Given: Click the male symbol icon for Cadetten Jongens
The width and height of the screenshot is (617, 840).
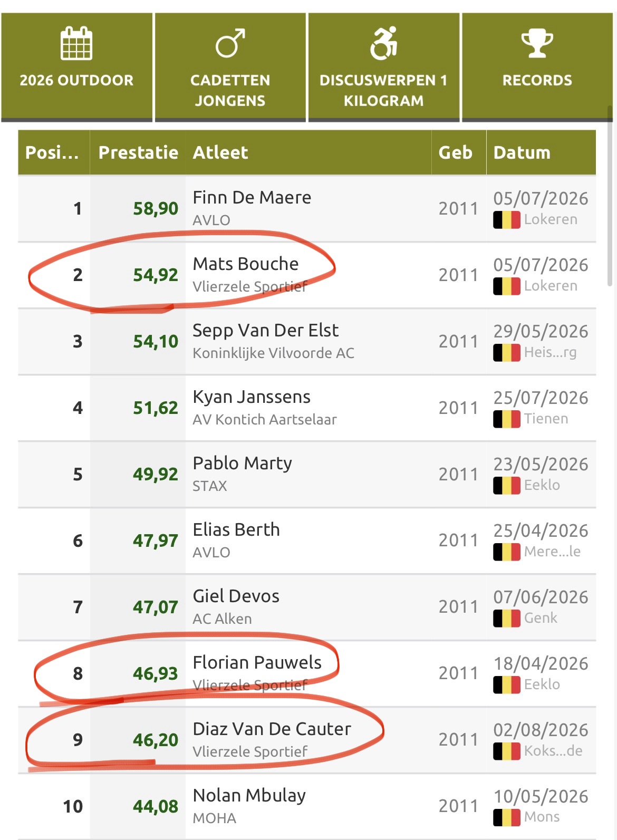Looking at the screenshot, I should pyautogui.click(x=230, y=43).
